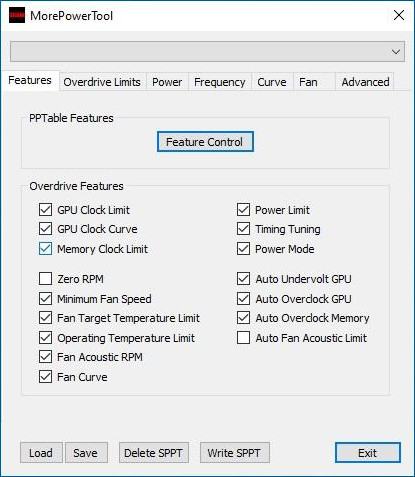This screenshot has height=477, width=415.
Task: Click the Load button
Action: pos(41,453)
